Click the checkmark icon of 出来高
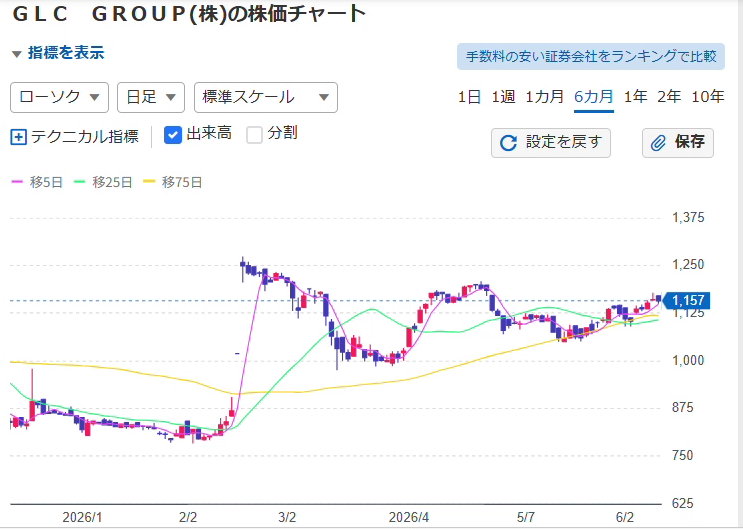Image resolution: width=743 pixels, height=531 pixels. (173, 135)
